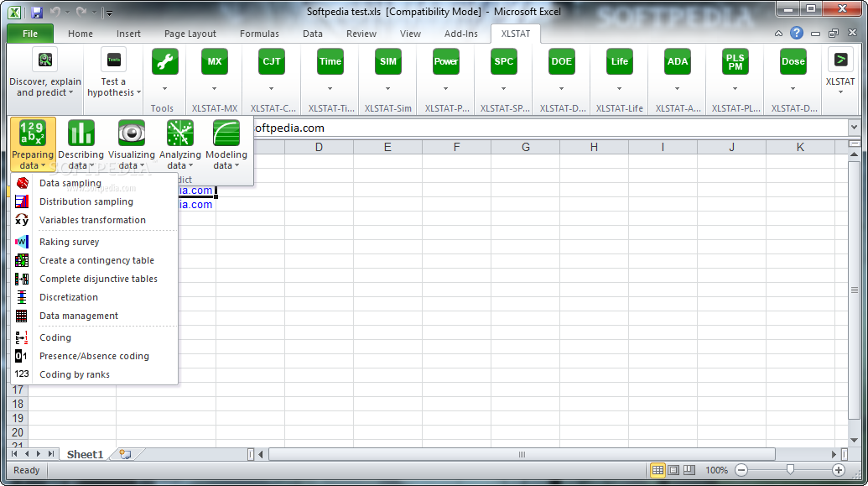This screenshot has height=486, width=868.
Task: Select Variables transformation menu entry
Action: tap(95, 220)
